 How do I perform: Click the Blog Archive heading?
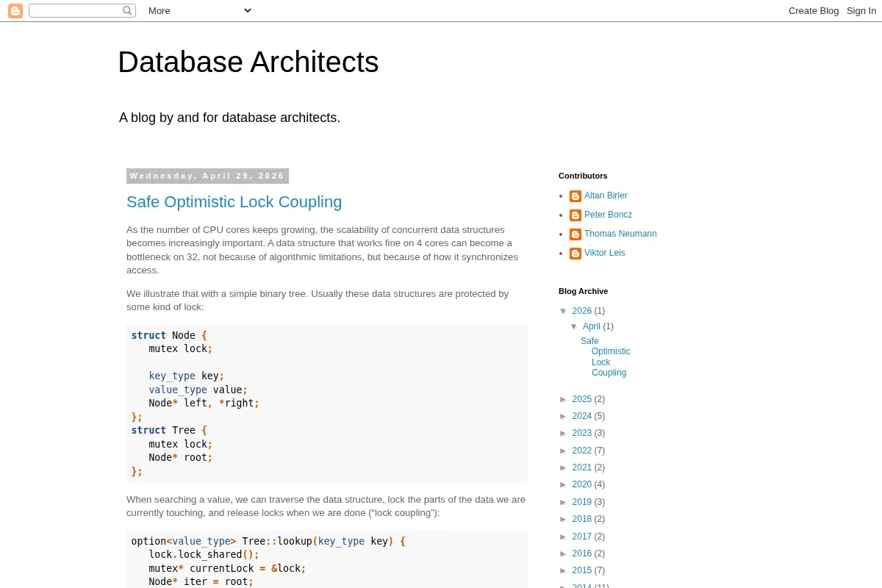click(584, 291)
